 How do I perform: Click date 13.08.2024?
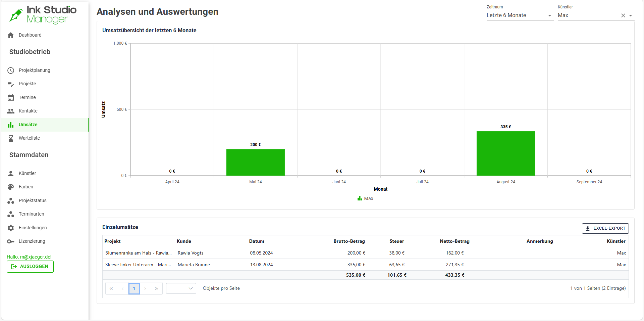[261, 265]
